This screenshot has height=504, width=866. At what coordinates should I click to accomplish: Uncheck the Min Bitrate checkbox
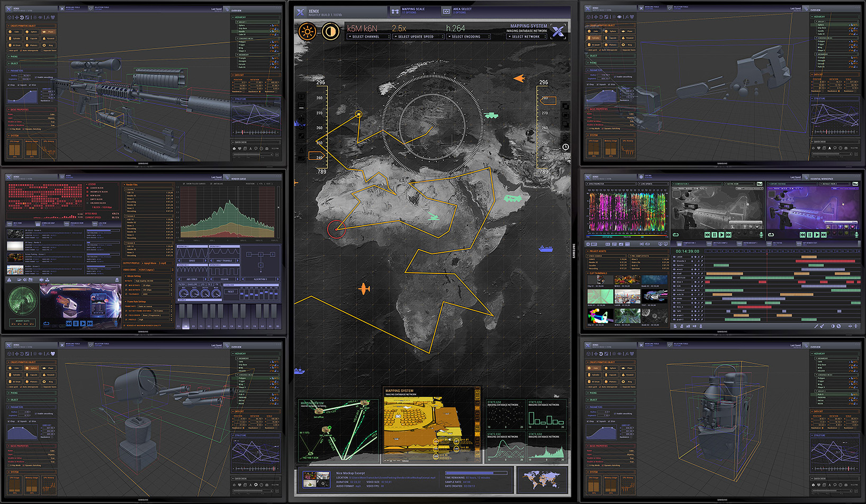(126, 286)
